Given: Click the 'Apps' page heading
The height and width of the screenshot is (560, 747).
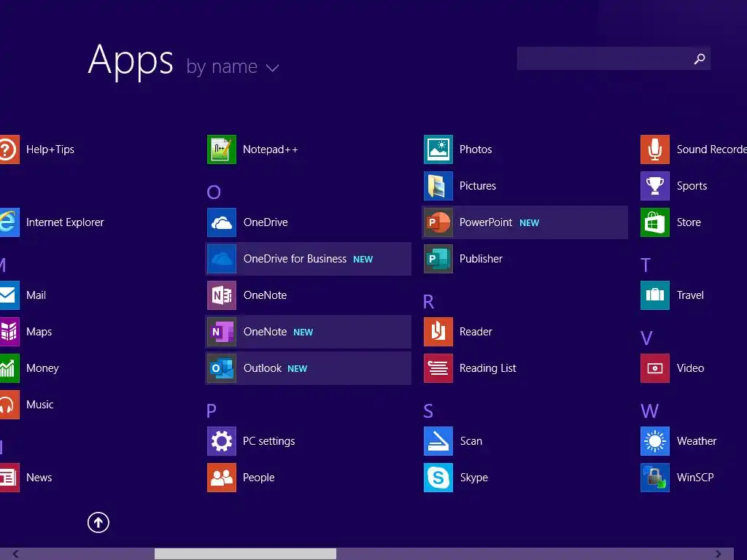Looking at the screenshot, I should click(x=131, y=61).
